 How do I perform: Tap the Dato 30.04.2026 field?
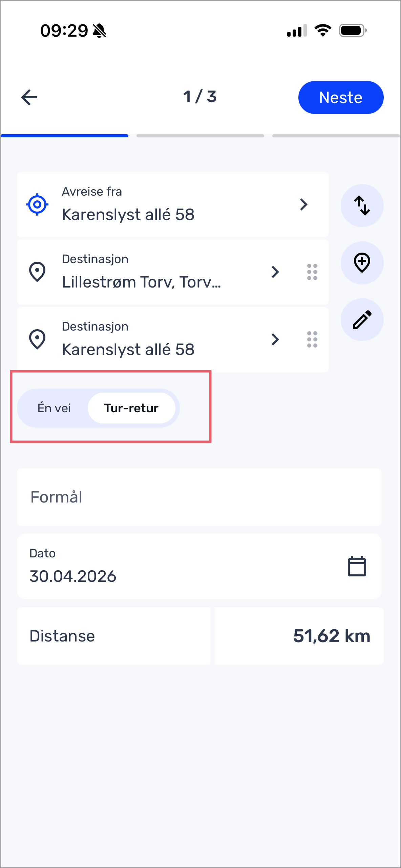[x=199, y=566]
